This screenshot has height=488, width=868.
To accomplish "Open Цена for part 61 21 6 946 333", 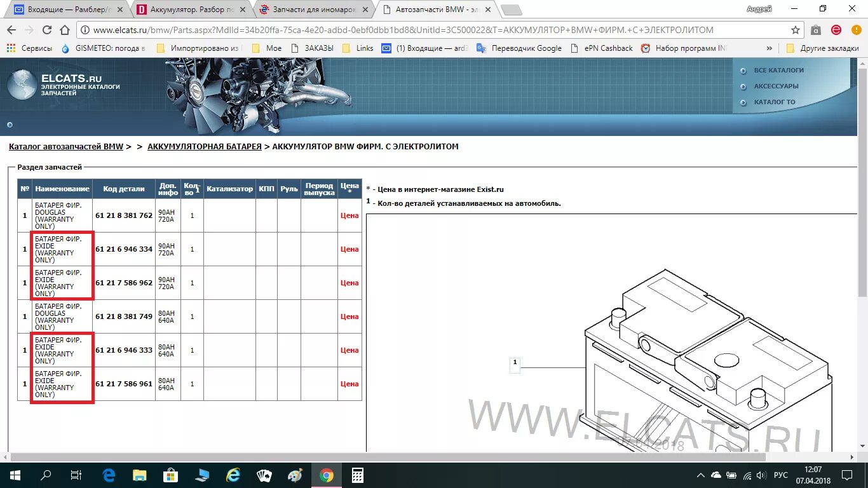I will pyautogui.click(x=349, y=350).
